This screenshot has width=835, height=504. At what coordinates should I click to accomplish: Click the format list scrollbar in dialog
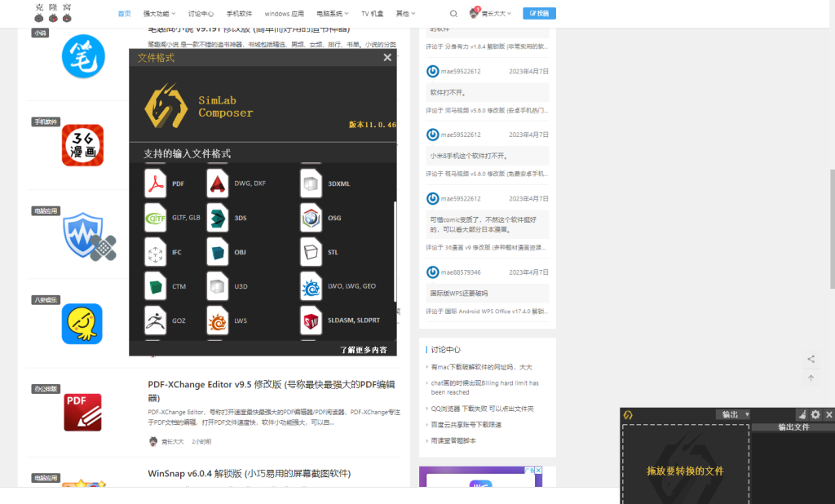[395, 251]
